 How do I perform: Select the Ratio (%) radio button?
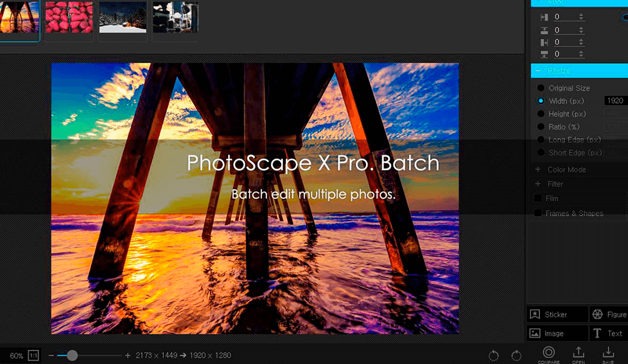[541, 127]
